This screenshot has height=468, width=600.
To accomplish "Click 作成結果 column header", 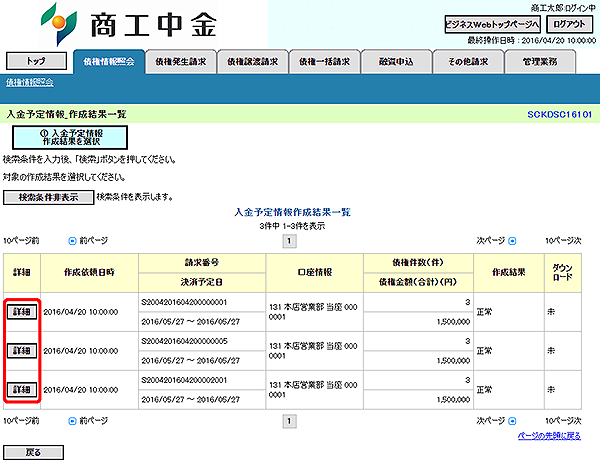I will click(x=509, y=272).
